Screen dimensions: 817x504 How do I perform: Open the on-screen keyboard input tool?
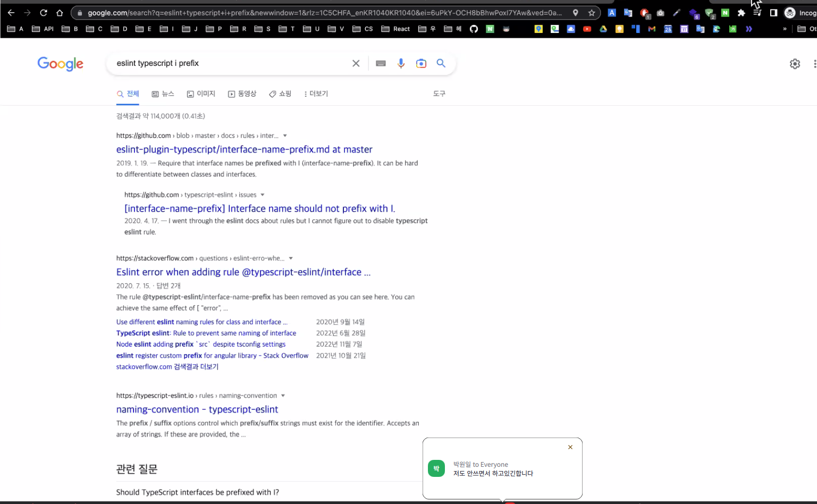pyautogui.click(x=381, y=63)
